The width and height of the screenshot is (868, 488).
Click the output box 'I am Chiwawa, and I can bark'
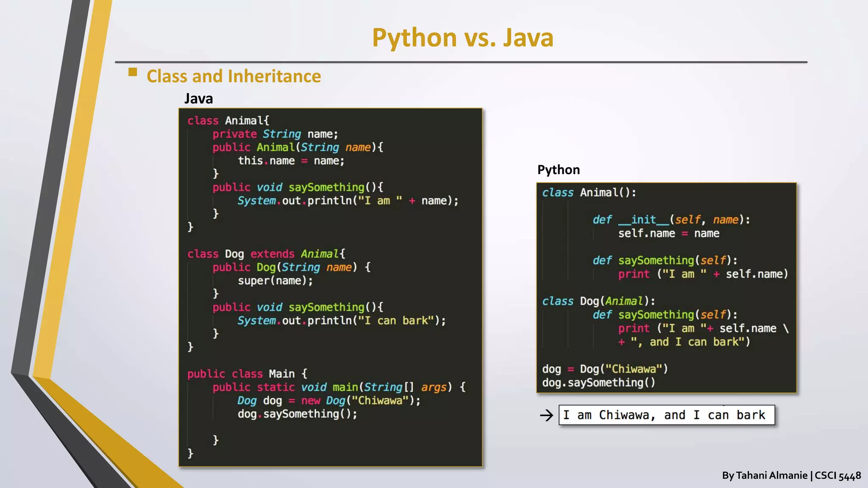pyautogui.click(x=666, y=415)
